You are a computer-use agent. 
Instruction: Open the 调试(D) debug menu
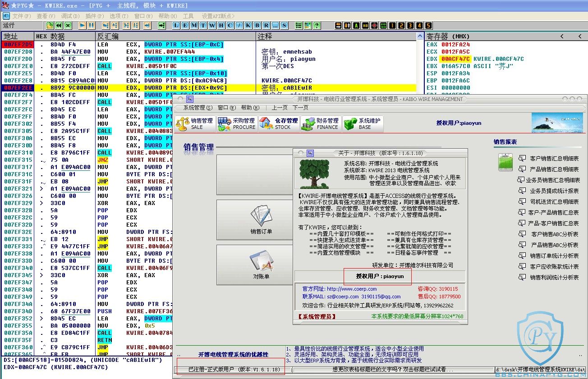tap(70, 16)
